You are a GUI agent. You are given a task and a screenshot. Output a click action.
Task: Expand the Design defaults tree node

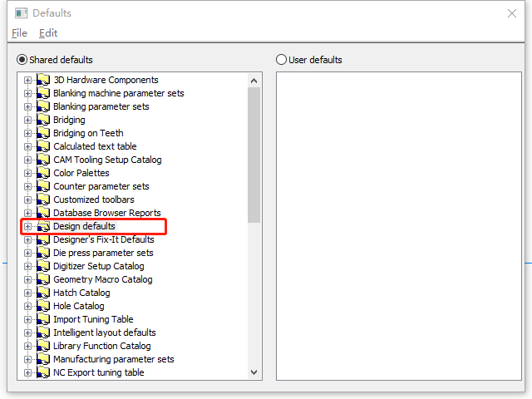tap(27, 226)
